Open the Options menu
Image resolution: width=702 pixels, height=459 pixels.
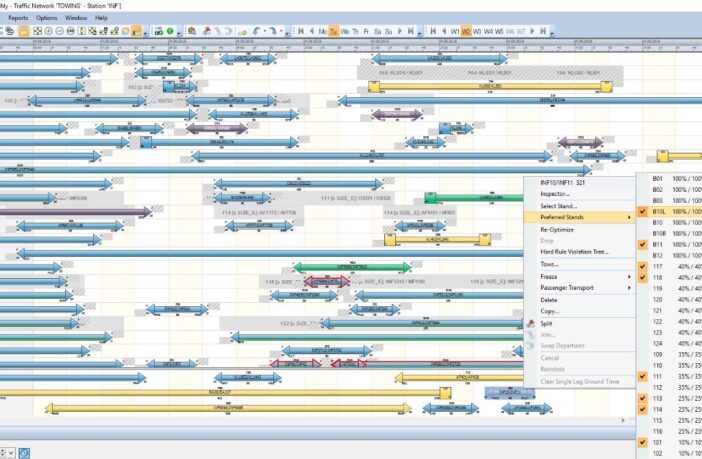46,18
